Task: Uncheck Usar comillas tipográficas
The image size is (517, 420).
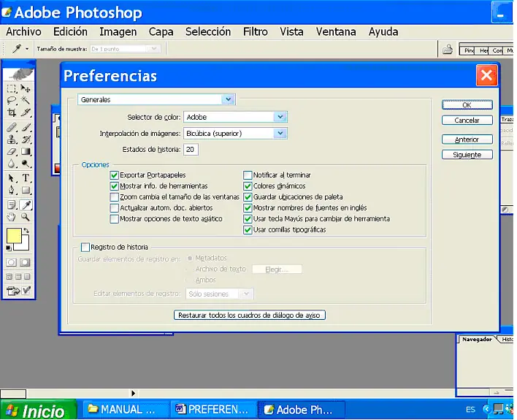Action: pyautogui.click(x=248, y=229)
